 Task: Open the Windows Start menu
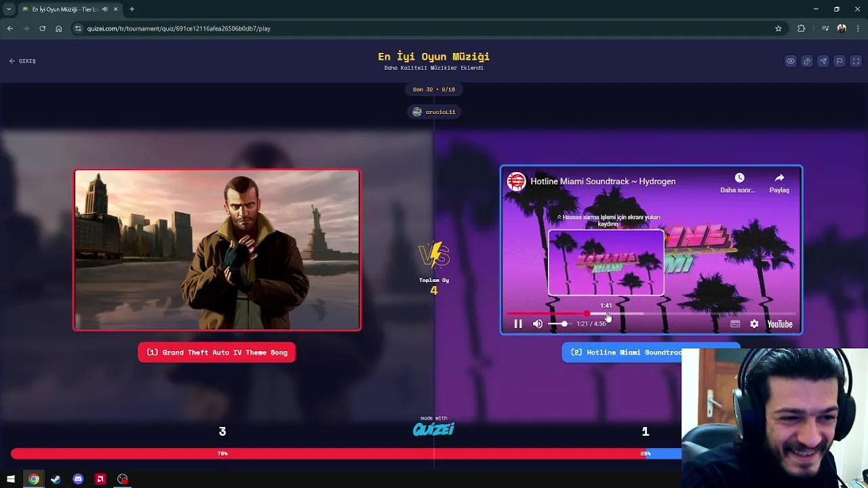[11, 479]
